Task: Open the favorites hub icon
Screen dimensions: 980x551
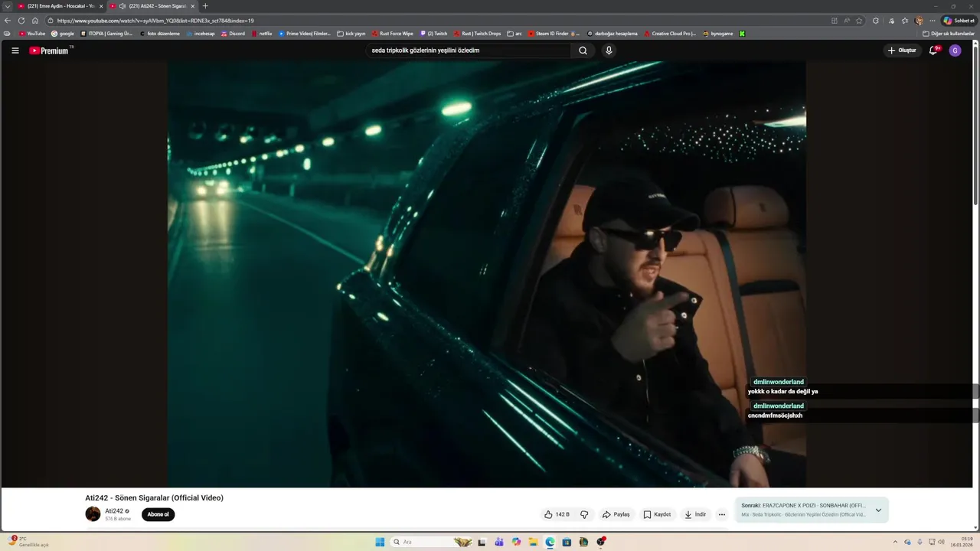Action: (x=905, y=21)
